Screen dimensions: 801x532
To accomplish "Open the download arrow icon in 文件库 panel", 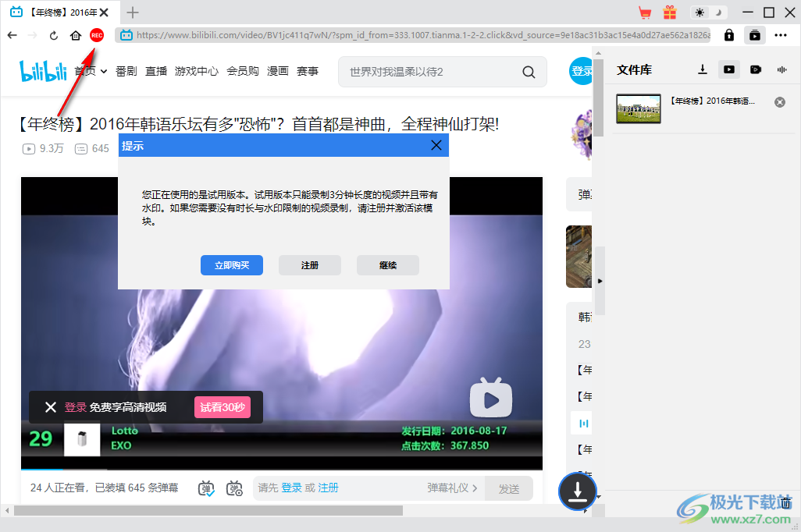I will (702, 69).
